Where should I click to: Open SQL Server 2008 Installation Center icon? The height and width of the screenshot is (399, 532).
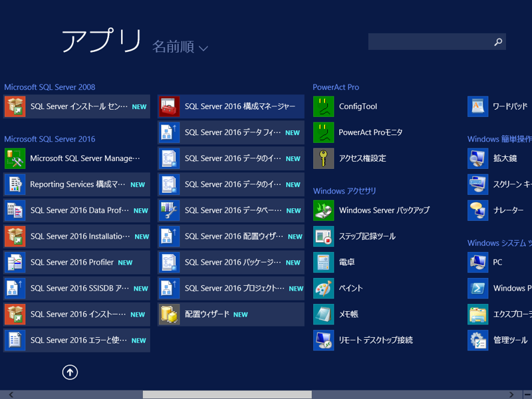[15, 106]
